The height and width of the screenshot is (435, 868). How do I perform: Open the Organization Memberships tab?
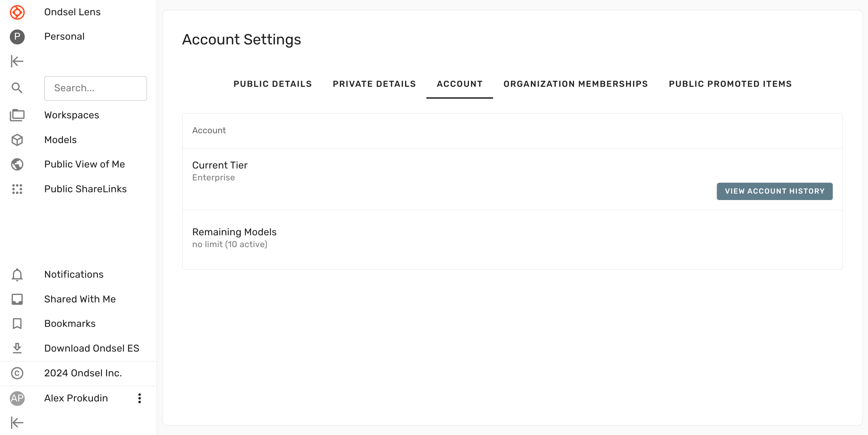(x=575, y=84)
